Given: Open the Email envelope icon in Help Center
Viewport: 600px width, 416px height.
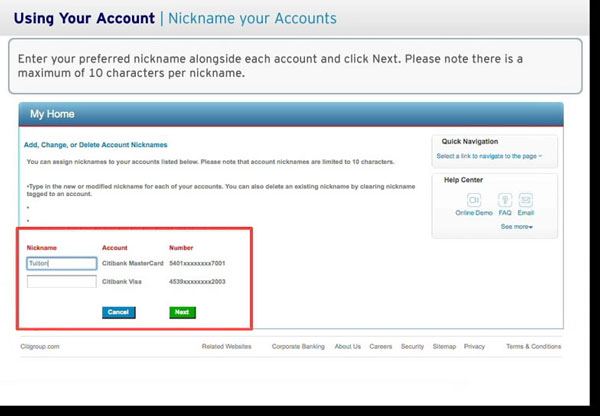Looking at the screenshot, I should 525,200.
